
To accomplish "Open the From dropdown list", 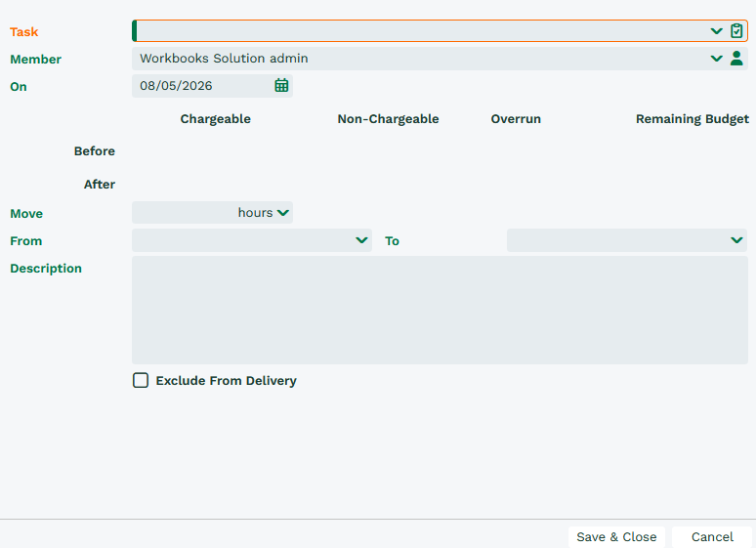I will [252, 240].
